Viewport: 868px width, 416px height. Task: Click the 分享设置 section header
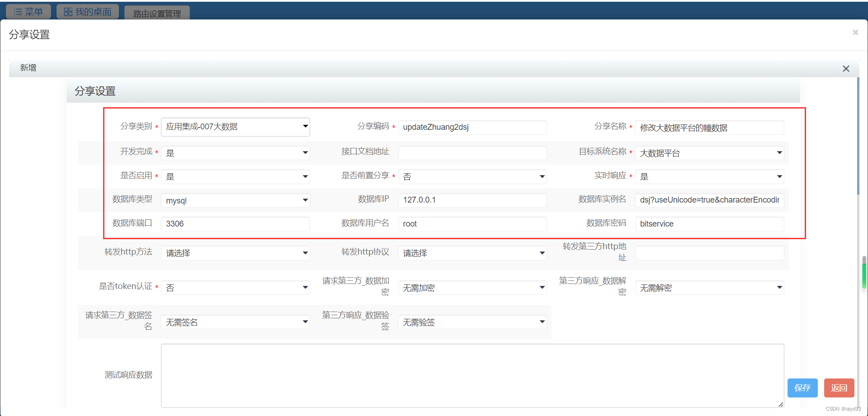(x=433, y=91)
